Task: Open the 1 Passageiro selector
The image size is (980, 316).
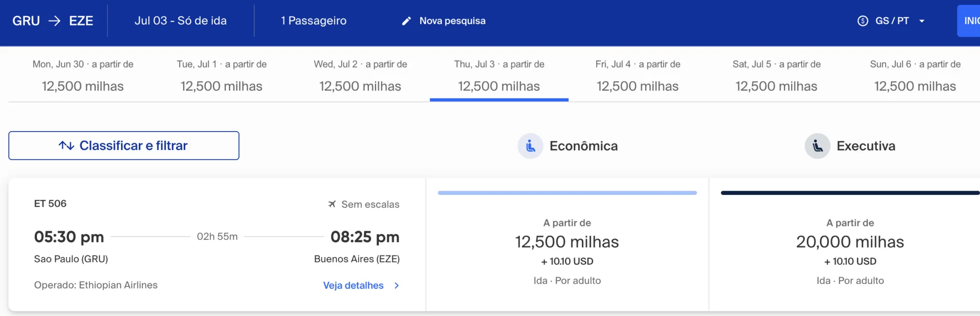Action: point(313,21)
